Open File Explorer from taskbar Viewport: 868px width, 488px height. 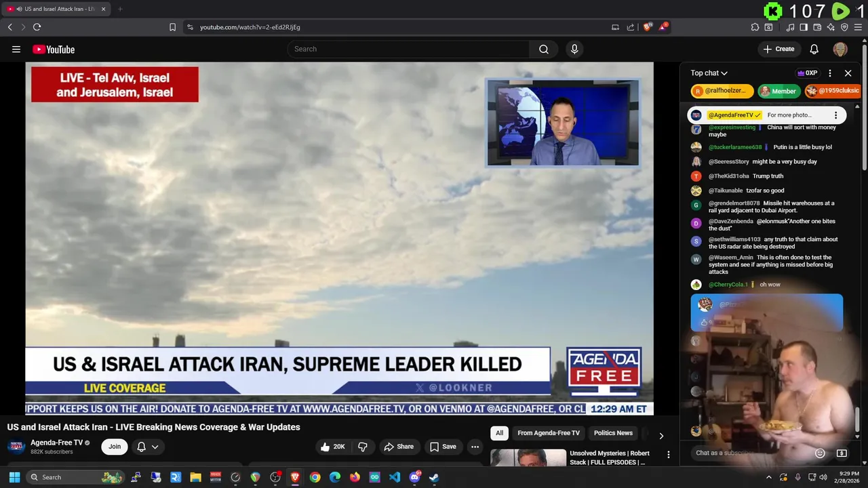195,477
